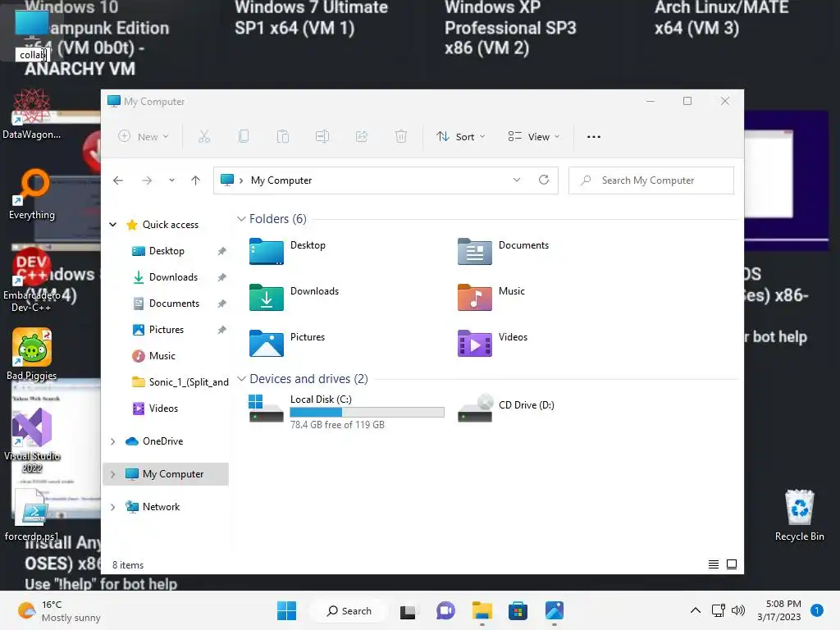
Task: Refresh the My Computer view
Action: click(x=544, y=180)
